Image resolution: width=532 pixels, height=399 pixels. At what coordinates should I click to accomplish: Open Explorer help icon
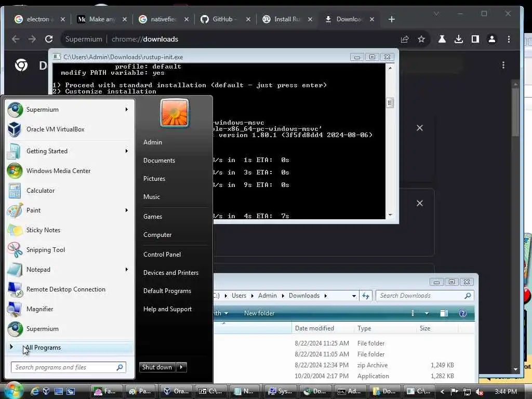click(463, 313)
